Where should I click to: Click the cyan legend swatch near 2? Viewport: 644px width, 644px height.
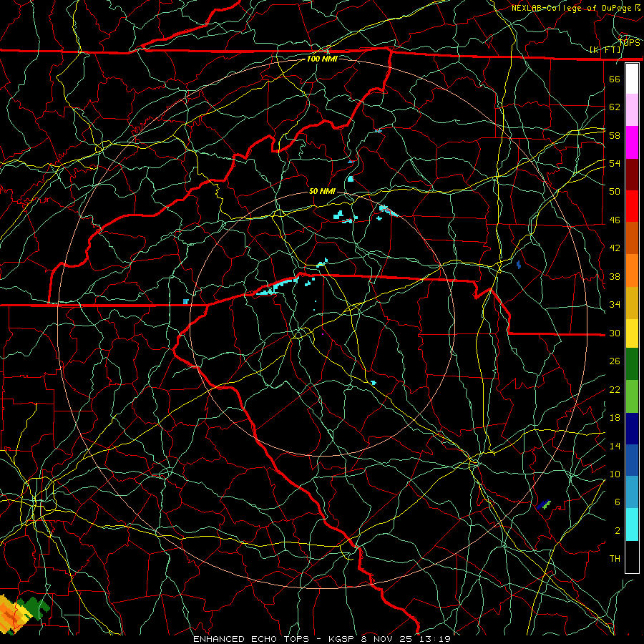pyautogui.click(x=632, y=525)
